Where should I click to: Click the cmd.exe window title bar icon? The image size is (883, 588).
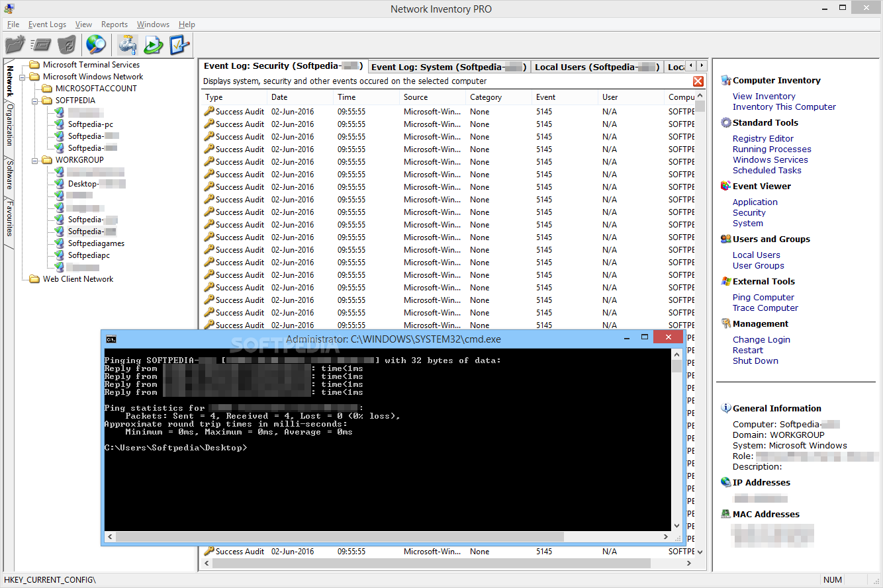click(111, 339)
